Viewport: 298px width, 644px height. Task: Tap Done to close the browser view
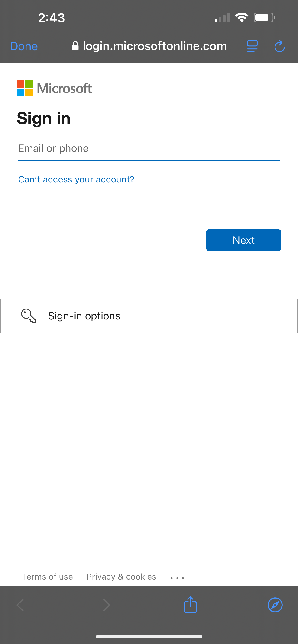(x=24, y=46)
